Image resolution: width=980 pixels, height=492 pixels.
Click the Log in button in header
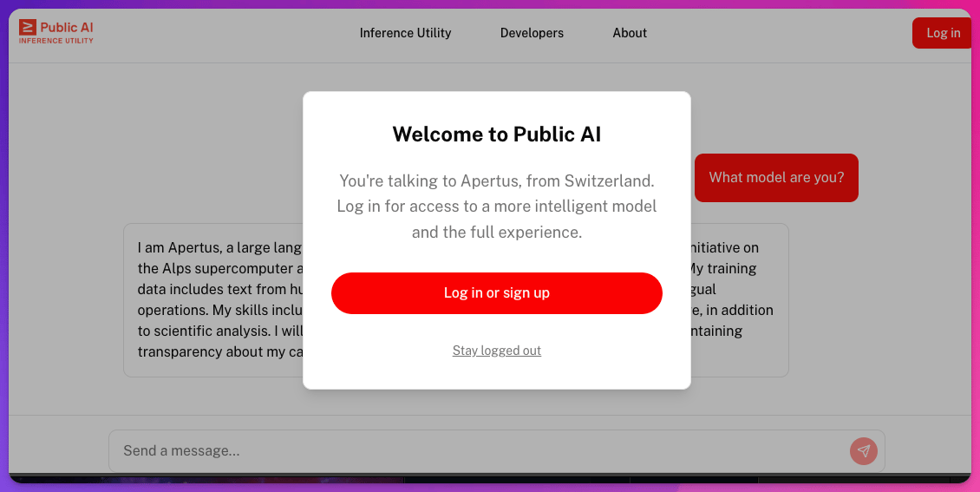(x=943, y=33)
